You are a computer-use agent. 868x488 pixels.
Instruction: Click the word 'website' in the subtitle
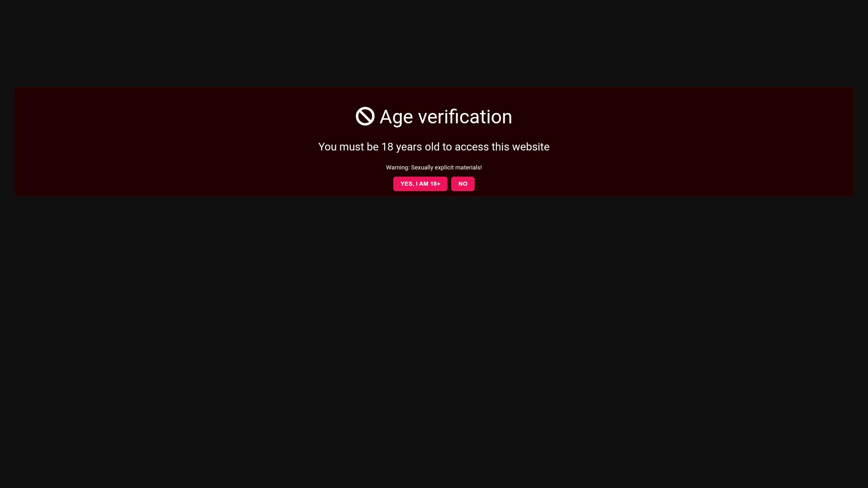pyautogui.click(x=530, y=147)
